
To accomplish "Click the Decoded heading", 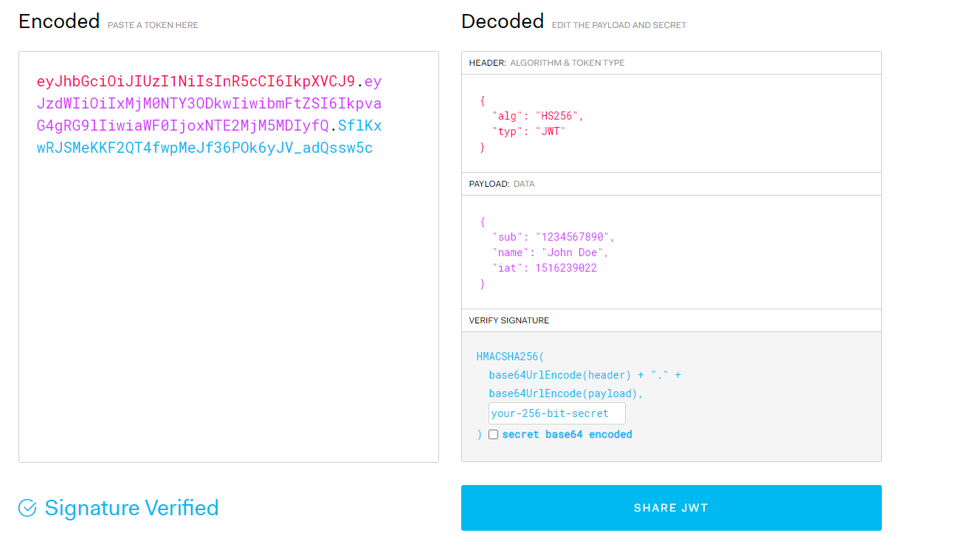I will [x=502, y=21].
